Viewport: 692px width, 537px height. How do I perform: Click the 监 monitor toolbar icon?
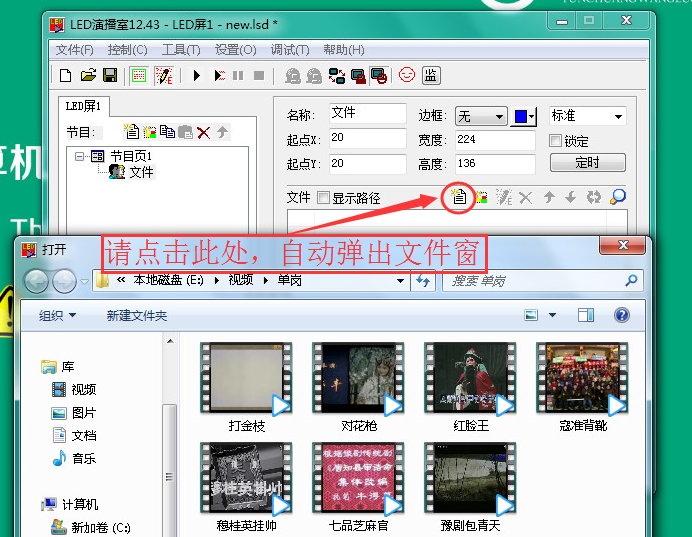pos(431,75)
